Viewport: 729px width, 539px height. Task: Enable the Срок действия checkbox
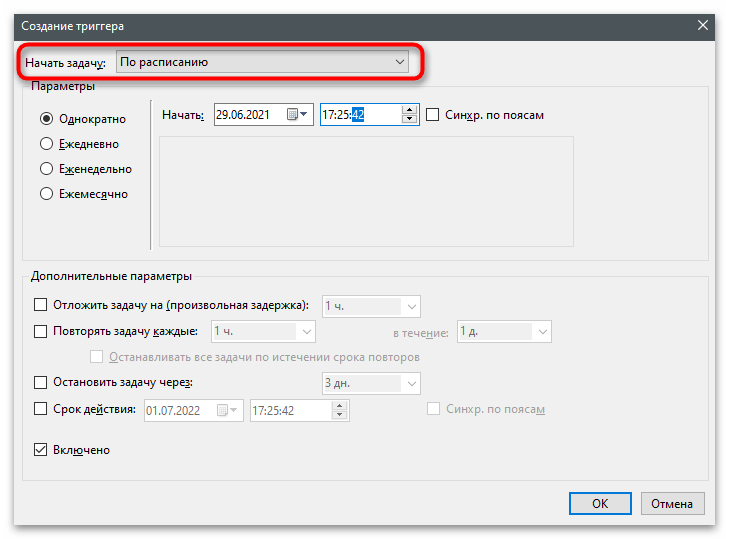point(40,409)
